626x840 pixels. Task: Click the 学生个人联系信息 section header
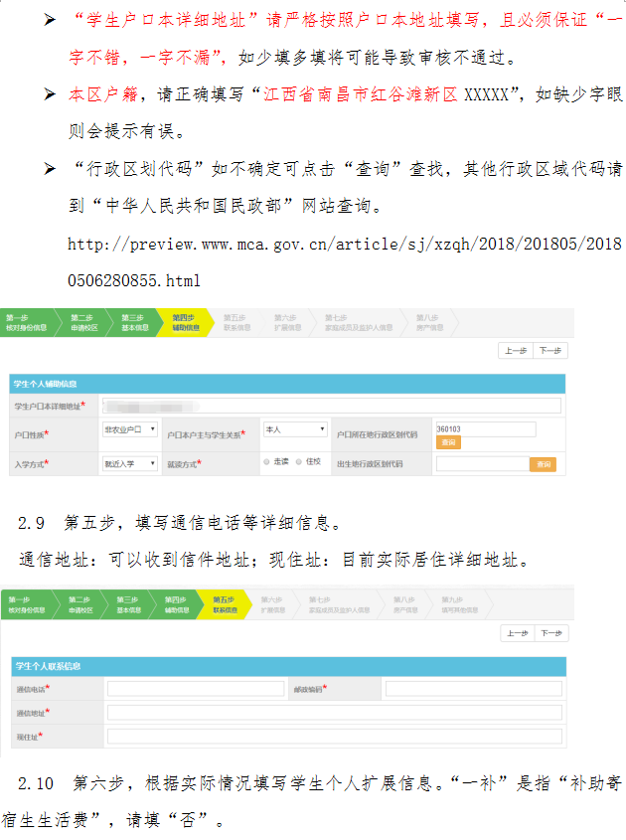coord(288,666)
